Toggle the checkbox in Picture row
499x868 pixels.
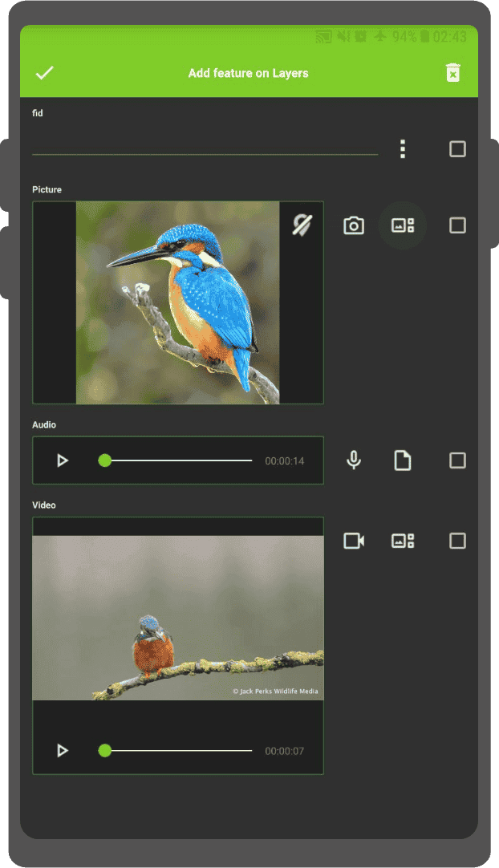pyautogui.click(x=457, y=225)
